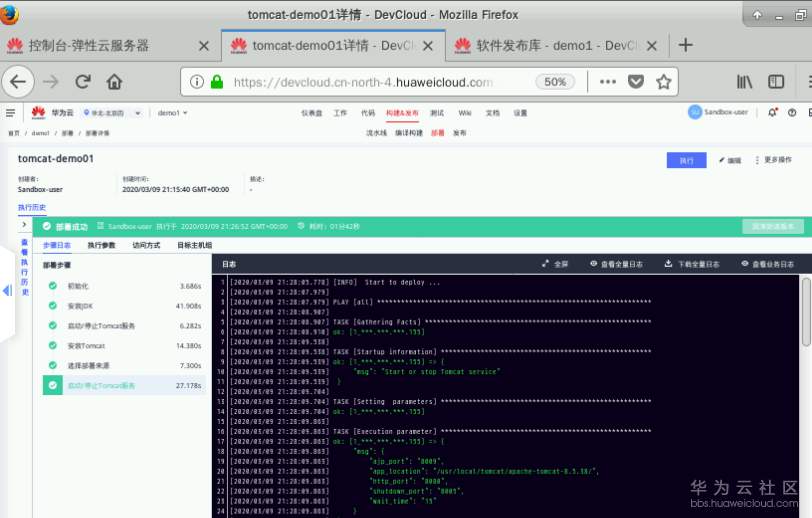Open the demo1 project dropdown

[172, 113]
